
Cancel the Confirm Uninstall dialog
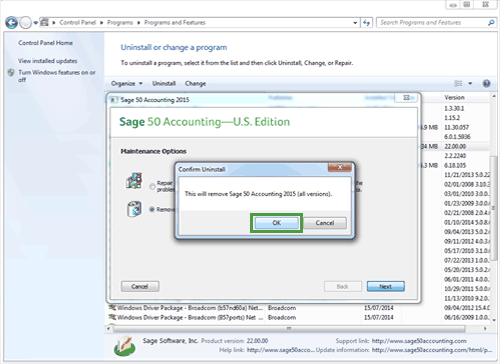click(325, 223)
